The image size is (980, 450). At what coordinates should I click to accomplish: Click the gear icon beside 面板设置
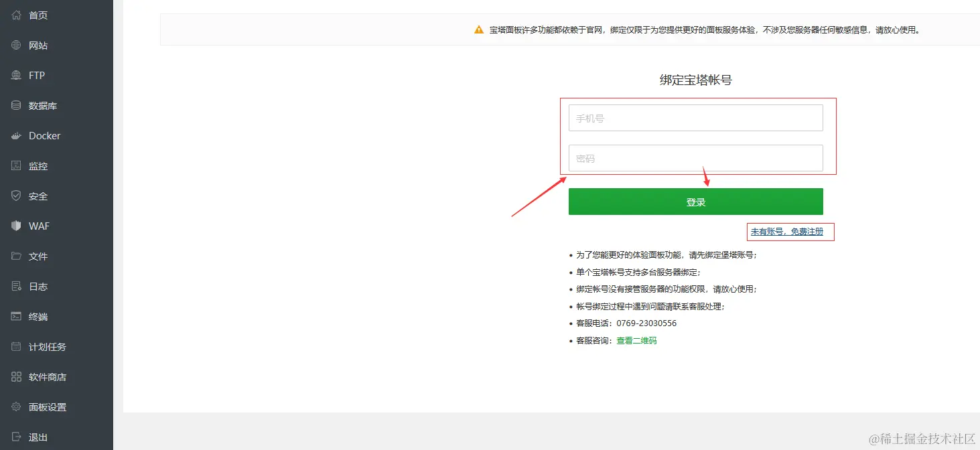click(17, 406)
